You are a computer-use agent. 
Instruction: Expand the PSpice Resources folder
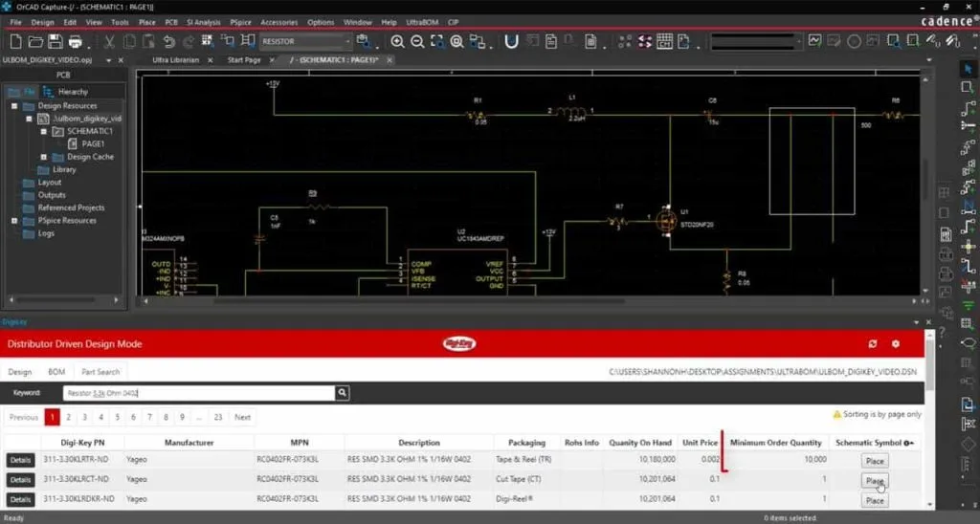(x=15, y=220)
